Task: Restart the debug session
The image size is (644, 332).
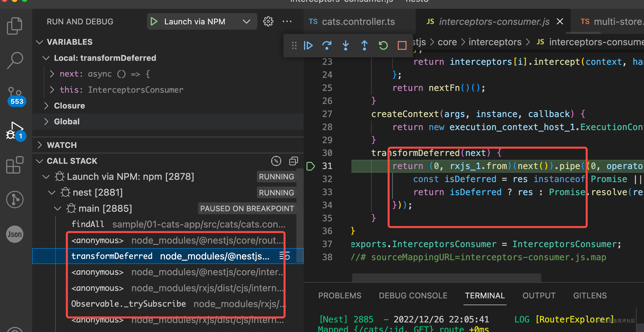Action: pos(383,45)
